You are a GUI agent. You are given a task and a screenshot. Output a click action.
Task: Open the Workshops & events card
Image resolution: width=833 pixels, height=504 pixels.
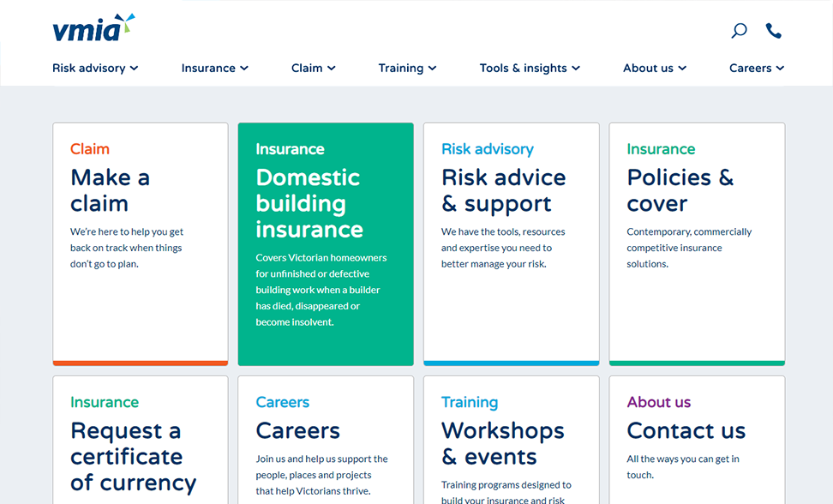511,437
